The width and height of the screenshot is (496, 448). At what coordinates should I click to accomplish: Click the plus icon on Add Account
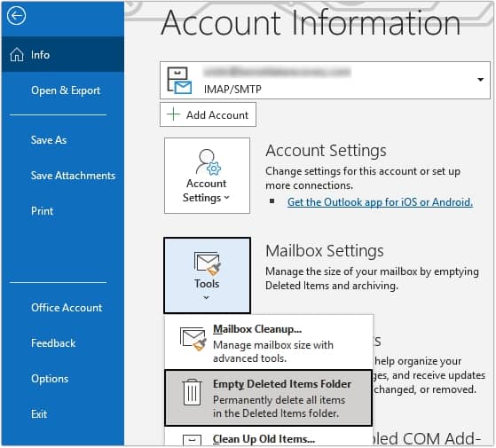[x=173, y=114]
